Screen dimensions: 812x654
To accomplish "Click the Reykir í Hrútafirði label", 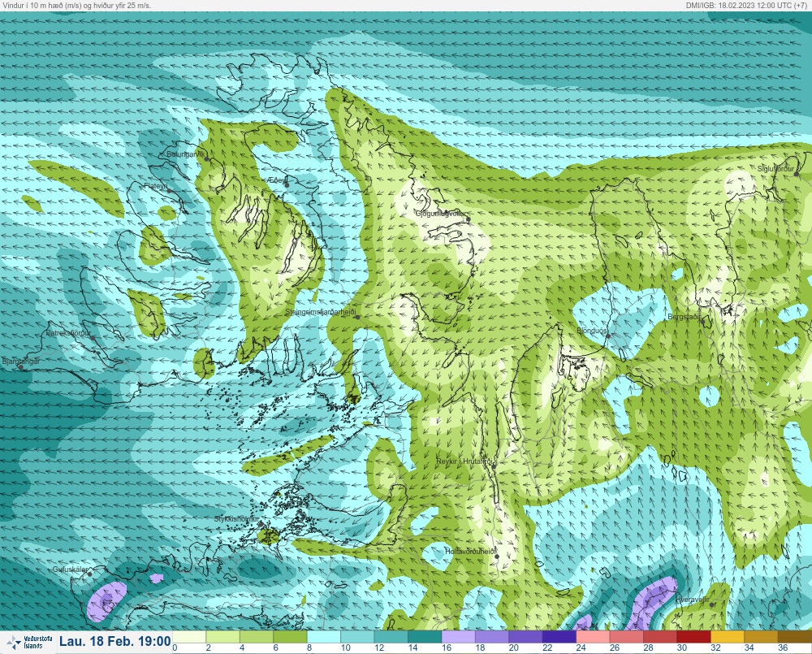I will [x=466, y=461].
